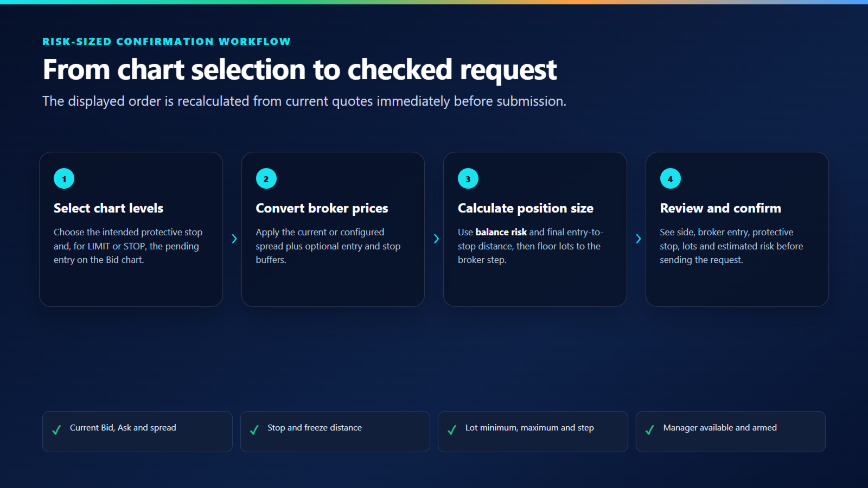Click the rainbow gradient bar at top
The image size is (868, 488).
pyautogui.click(x=434, y=2)
